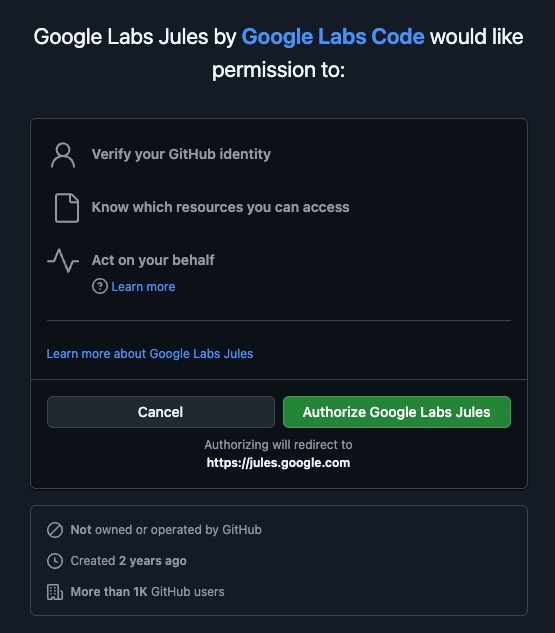The width and height of the screenshot is (555, 633).
Task: Click the clock icon beside Created date
Action: [55, 561]
